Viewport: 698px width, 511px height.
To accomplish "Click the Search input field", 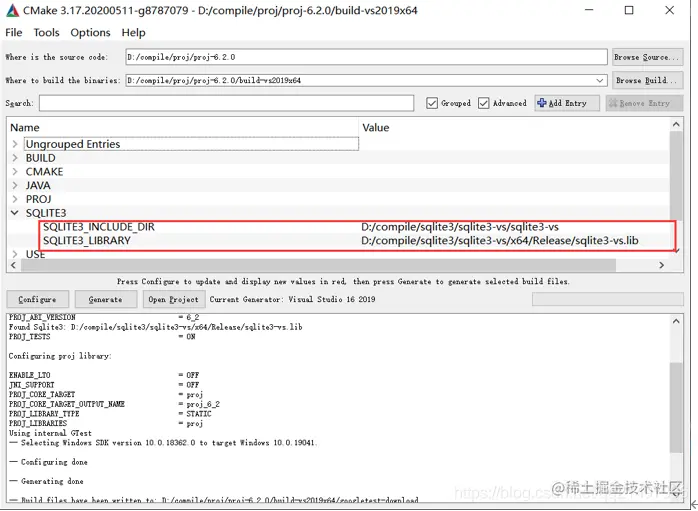I will click(x=226, y=103).
